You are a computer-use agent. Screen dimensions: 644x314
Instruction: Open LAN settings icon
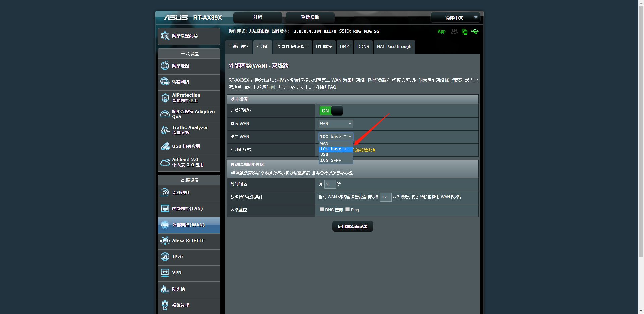point(165,208)
